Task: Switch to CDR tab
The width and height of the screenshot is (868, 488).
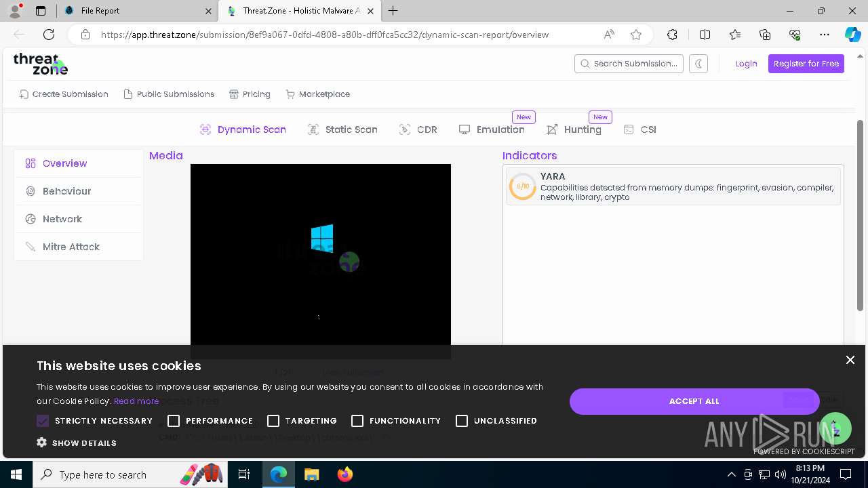Action: pos(418,129)
